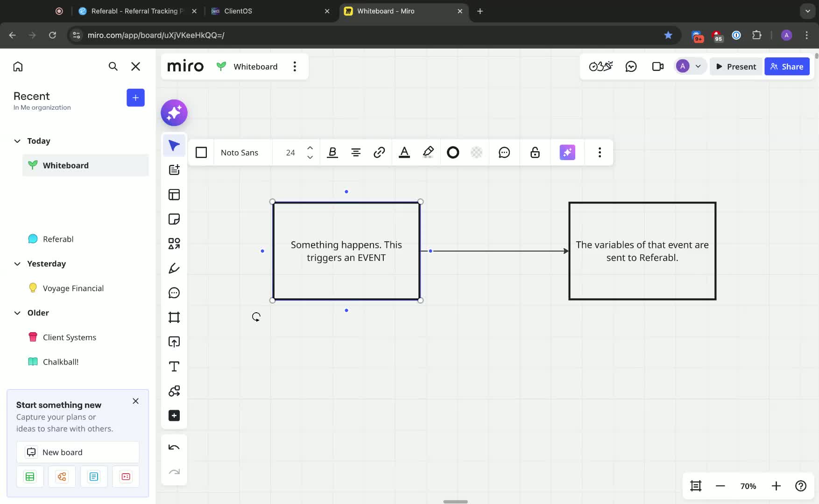819x504 pixels.
Task: Toggle bold text formatting
Action: [x=332, y=153]
